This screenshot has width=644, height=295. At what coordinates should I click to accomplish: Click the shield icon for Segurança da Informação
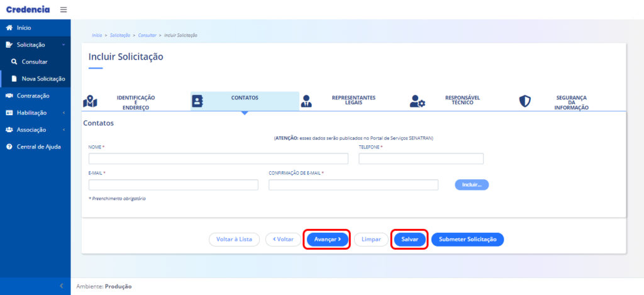525,101
